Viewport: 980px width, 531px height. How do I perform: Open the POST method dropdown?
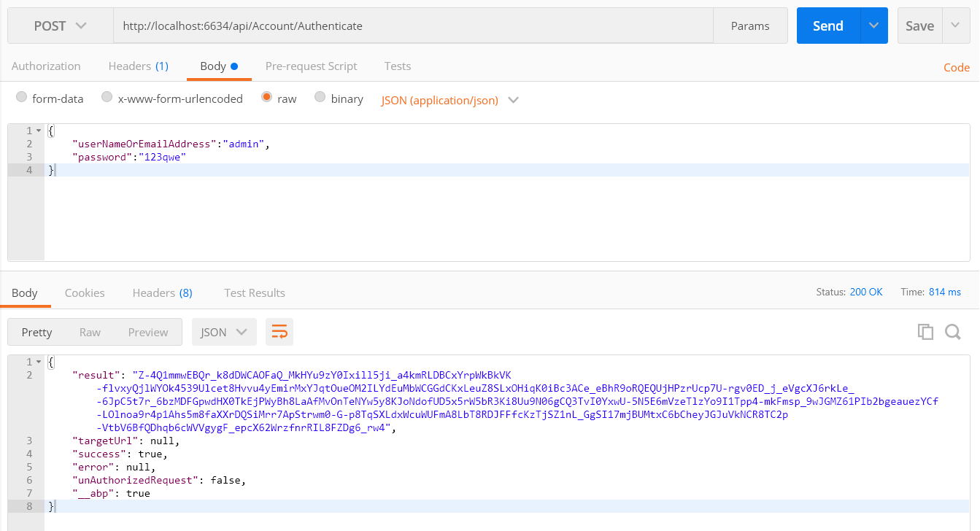[61, 26]
